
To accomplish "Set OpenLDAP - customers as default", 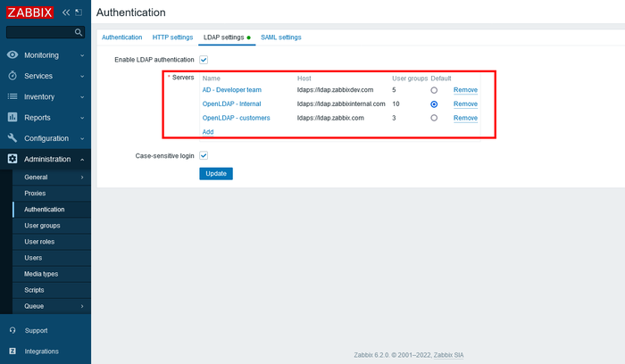I will pos(434,118).
